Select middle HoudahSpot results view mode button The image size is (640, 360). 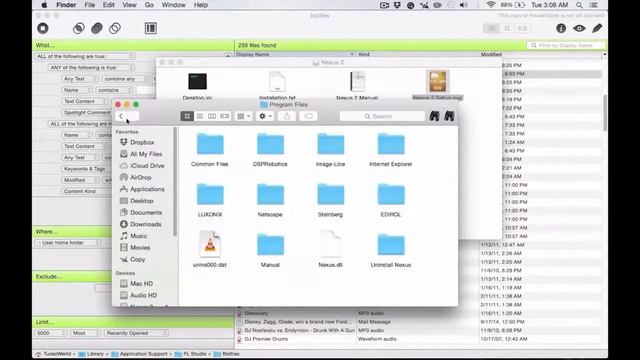507,28
